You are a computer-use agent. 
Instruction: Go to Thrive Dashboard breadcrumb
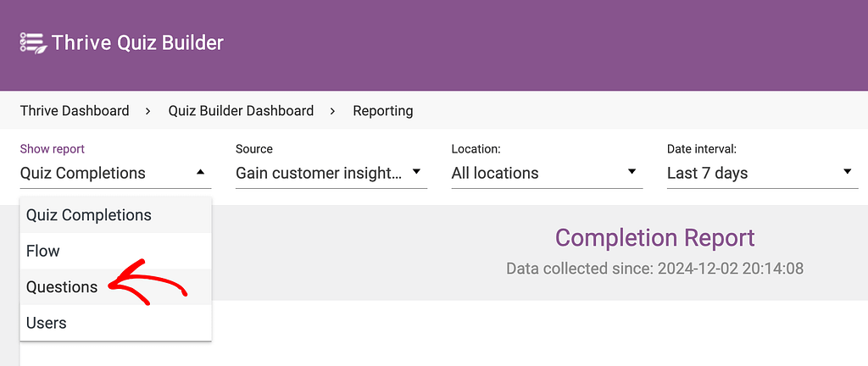pyautogui.click(x=75, y=111)
